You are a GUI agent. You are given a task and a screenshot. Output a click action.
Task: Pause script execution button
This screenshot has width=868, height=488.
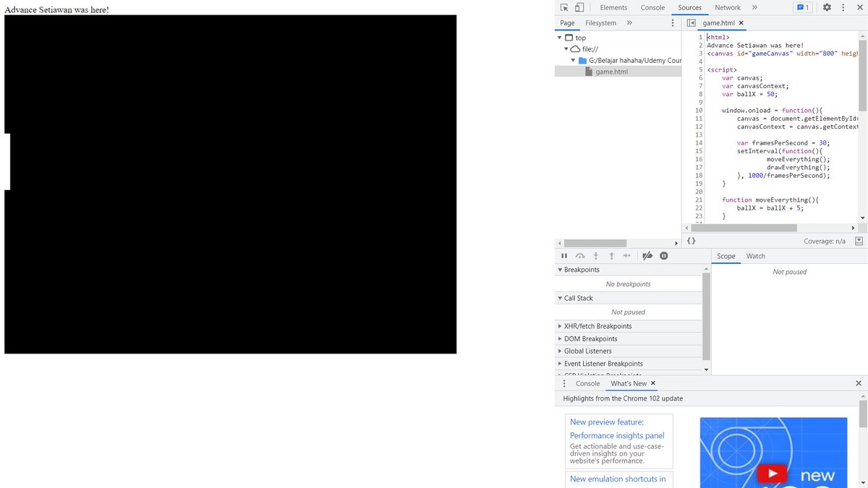pyautogui.click(x=564, y=256)
